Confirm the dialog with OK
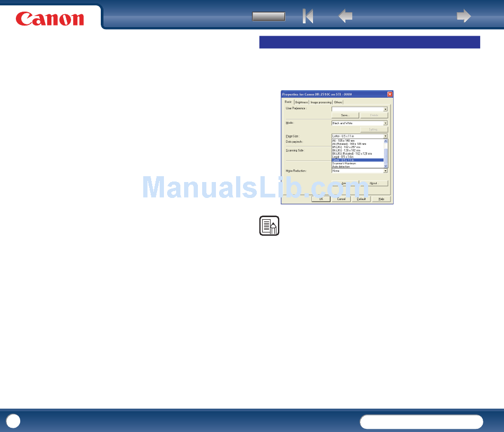 tap(321, 199)
